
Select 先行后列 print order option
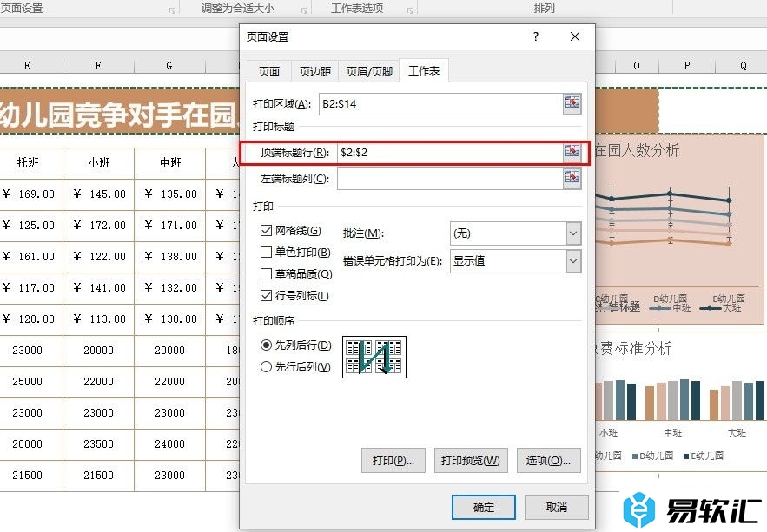coord(266,366)
